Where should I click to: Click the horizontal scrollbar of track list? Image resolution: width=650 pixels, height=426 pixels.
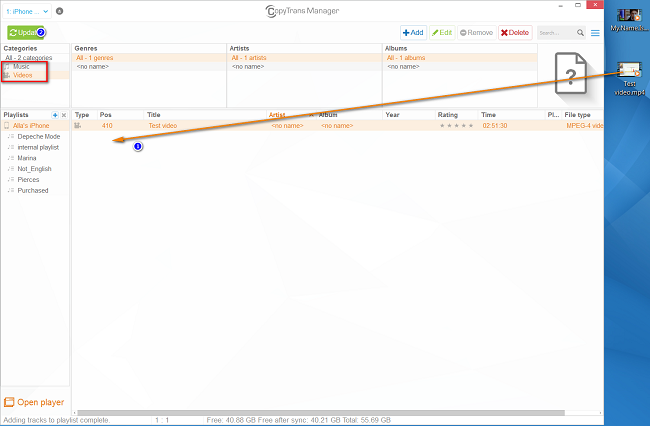click(x=320, y=413)
